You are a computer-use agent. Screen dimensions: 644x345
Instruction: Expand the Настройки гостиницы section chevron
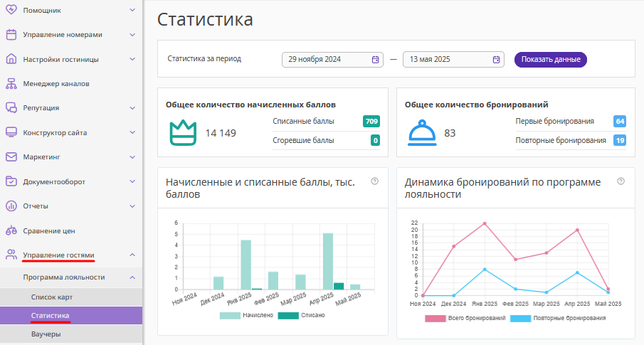click(132, 59)
